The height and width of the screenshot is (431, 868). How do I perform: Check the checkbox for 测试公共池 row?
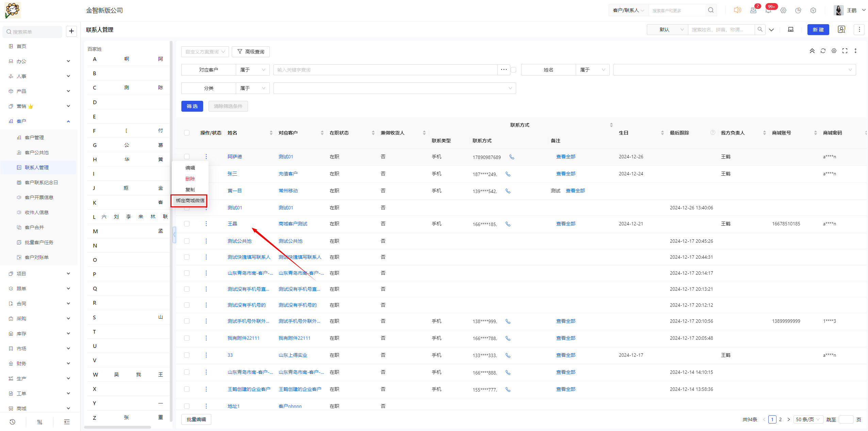pyautogui.click(x=187, y=241)
